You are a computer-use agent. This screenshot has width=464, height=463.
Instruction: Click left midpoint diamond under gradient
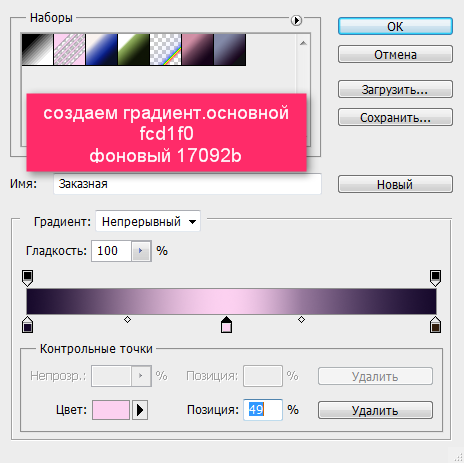(x=127, y=320)
